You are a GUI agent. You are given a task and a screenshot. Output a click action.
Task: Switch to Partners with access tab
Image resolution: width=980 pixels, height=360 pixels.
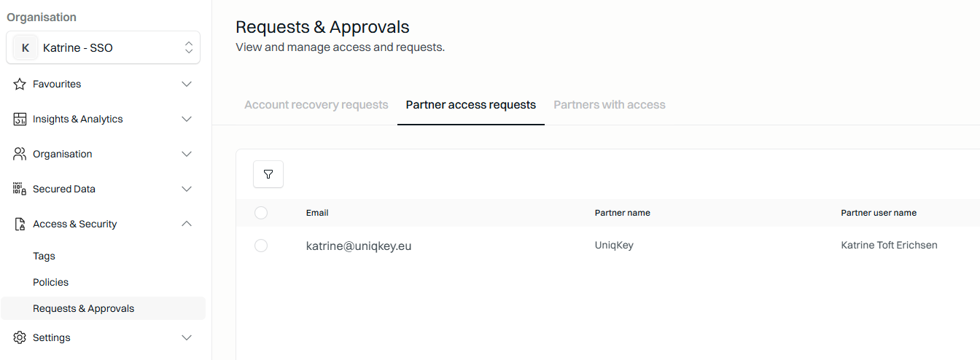click(610, 105)
